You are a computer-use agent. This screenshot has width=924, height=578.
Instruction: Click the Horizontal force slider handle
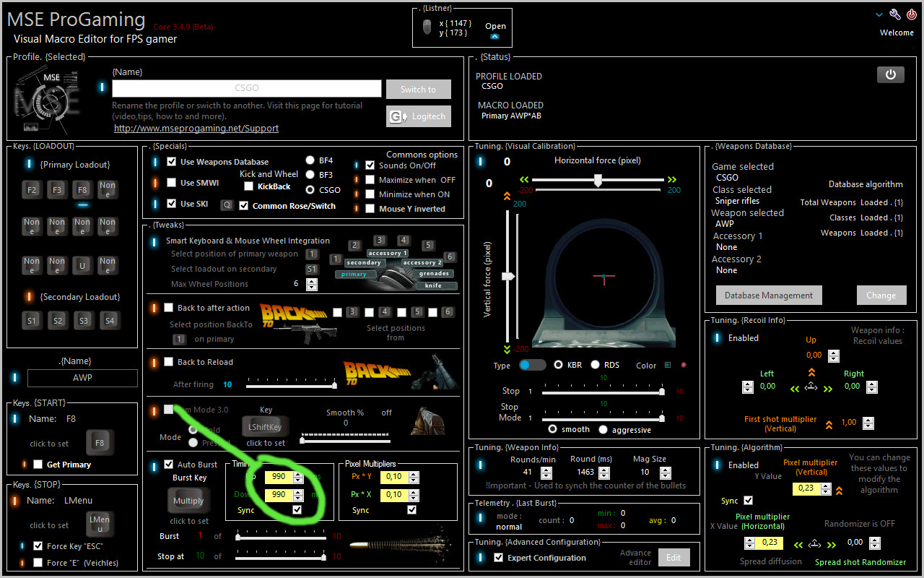pyautogui.click(x=598, y=180)
